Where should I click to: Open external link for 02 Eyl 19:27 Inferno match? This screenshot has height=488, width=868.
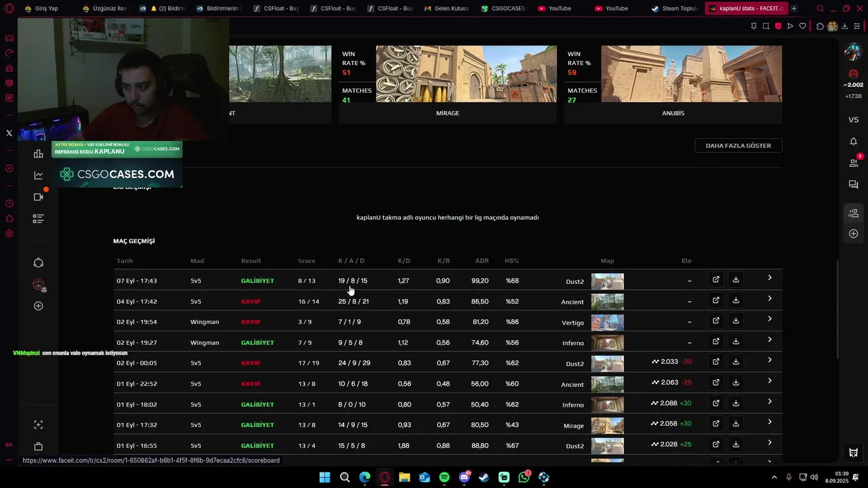715,341
